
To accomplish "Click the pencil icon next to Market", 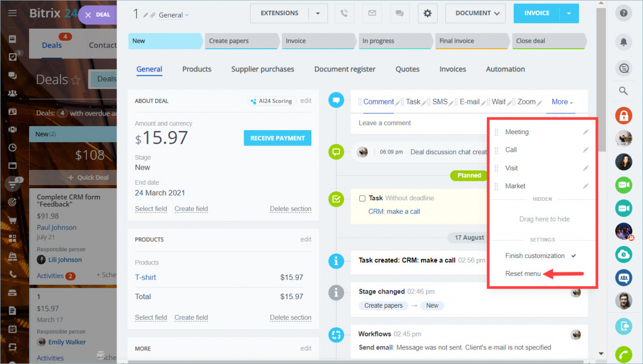I will click(x=586, y=186).
